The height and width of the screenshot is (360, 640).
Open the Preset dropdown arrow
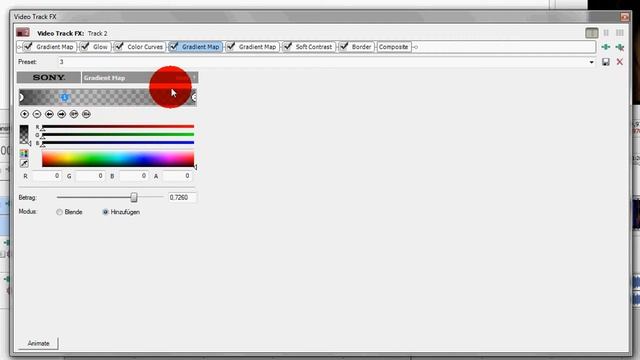tap(591, 62)
